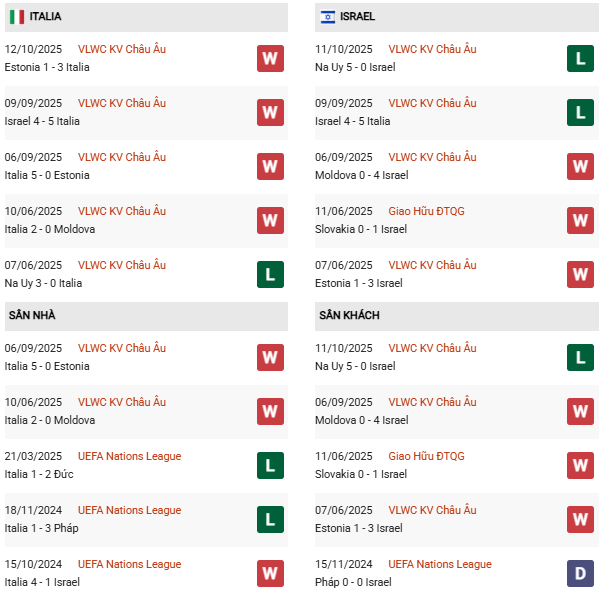
Task: Click W badge for Italia 4 - 1 Israel
Action: point(270,573)
